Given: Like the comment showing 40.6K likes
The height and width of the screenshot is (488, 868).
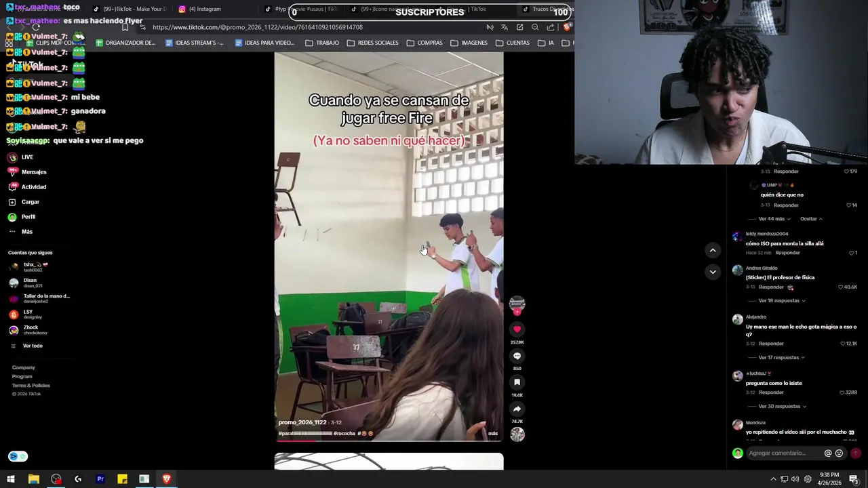Looking at the screenshot, I should click(842, 287).
